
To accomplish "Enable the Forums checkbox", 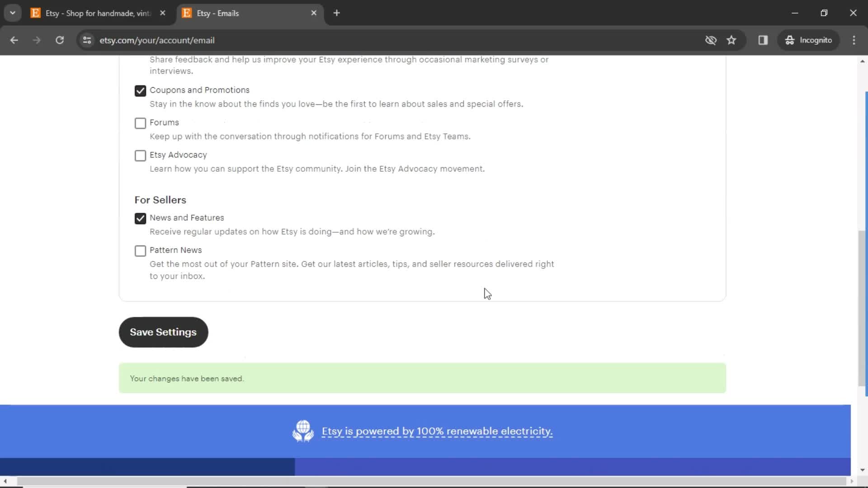I will pyautogui.click(x=140, y=123).
